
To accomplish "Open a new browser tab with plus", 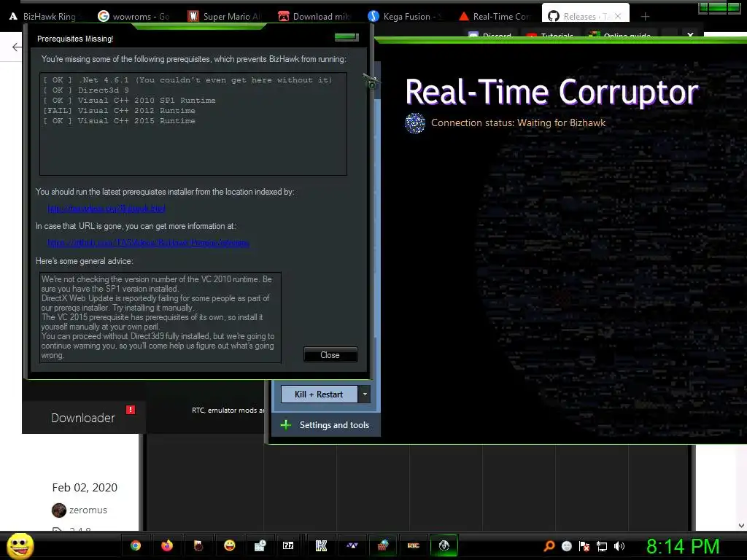I will (645, 17).
